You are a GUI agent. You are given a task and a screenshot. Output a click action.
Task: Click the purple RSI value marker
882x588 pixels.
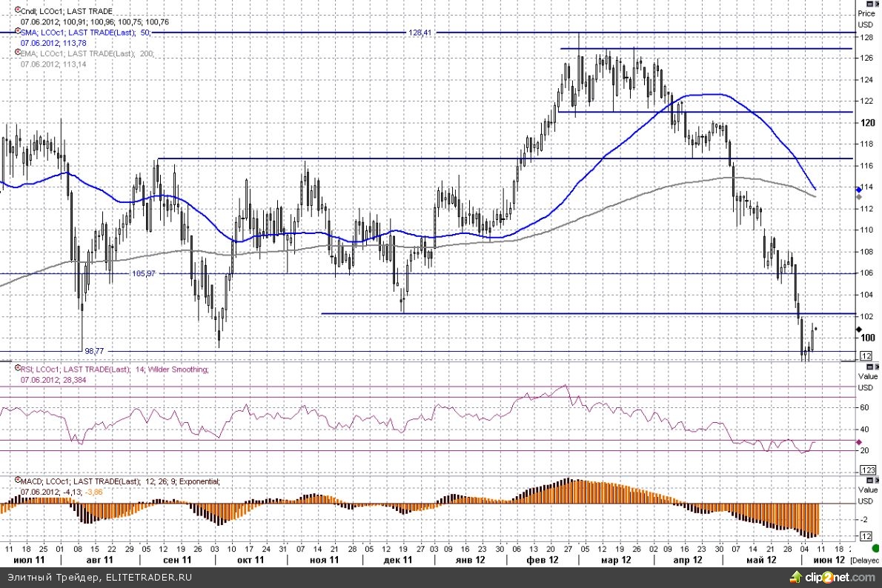click(858, 442)
